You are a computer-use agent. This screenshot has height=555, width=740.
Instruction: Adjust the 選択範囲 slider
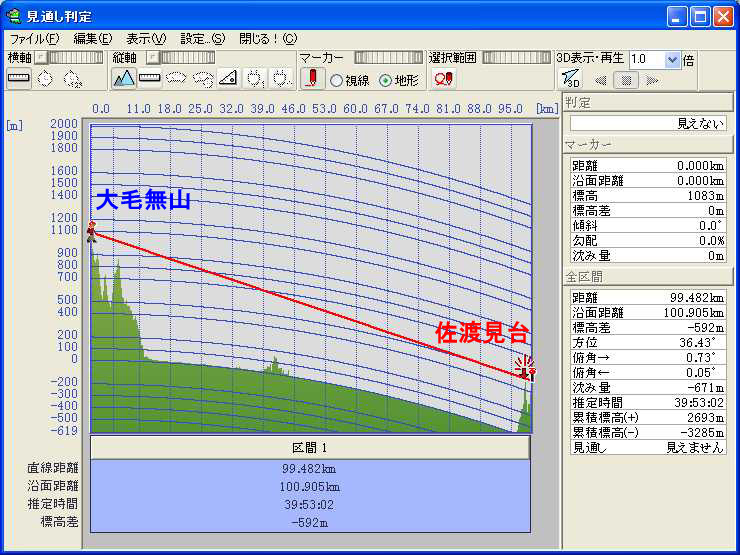[517, 58]
